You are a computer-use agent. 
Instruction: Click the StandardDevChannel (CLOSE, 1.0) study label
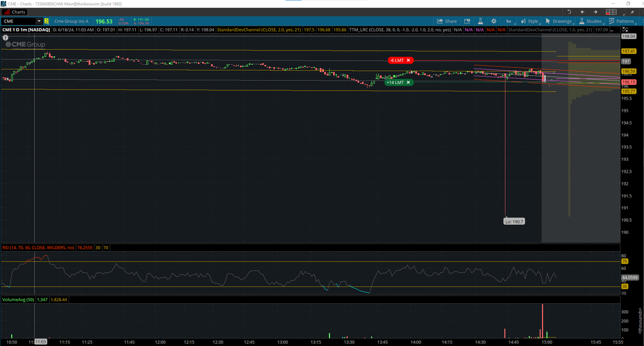(550, 30)
